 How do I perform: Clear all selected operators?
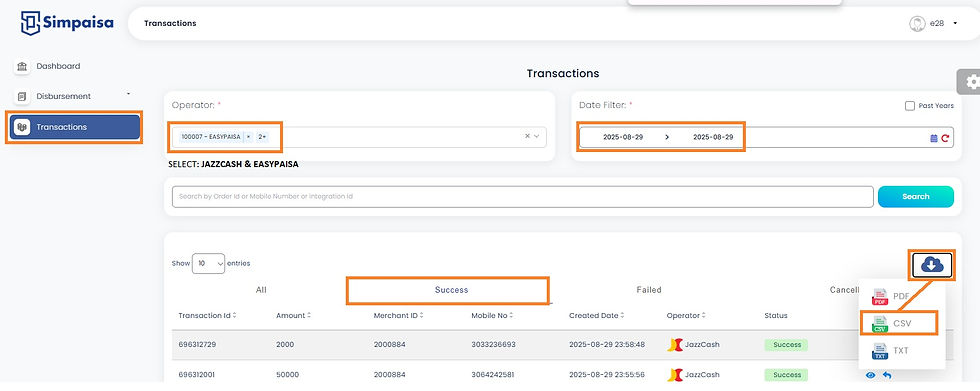coord(527,136)
